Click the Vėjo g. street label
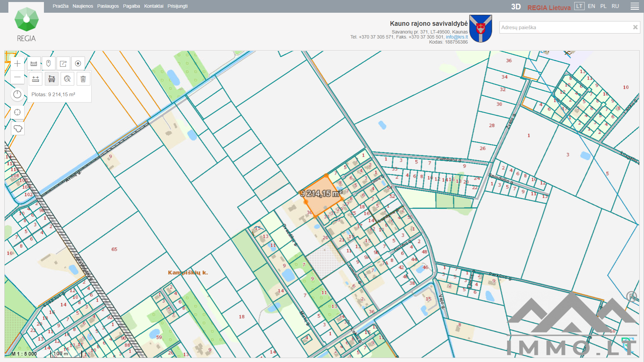The image size is (644, 362). [442, 302]
